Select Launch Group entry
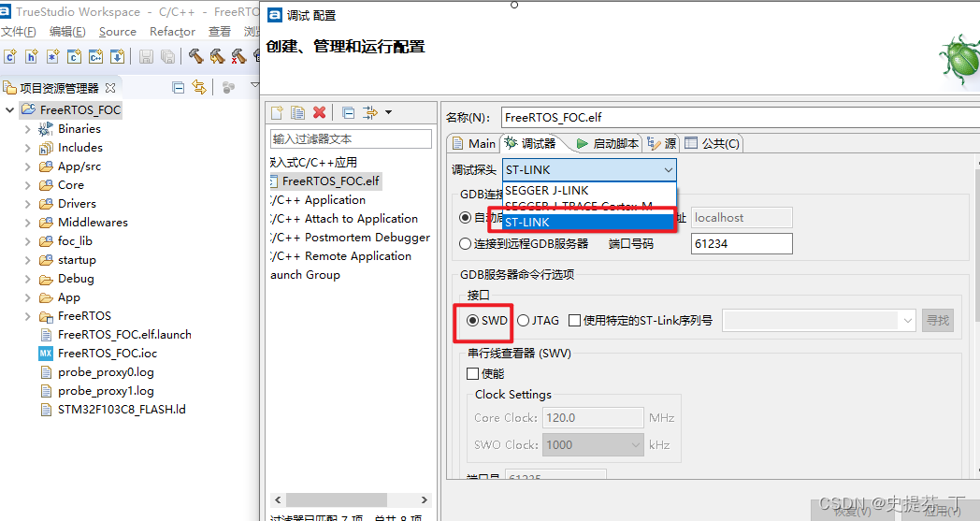The width and height of the screenshot is (980, 521). click(305, 275)
